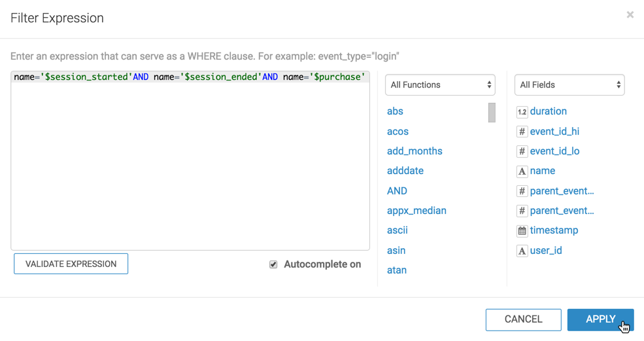This screenshot has height=341, width=644.
Task: Click the decimal type icon beside duration
Action: (x=522, y=112)
